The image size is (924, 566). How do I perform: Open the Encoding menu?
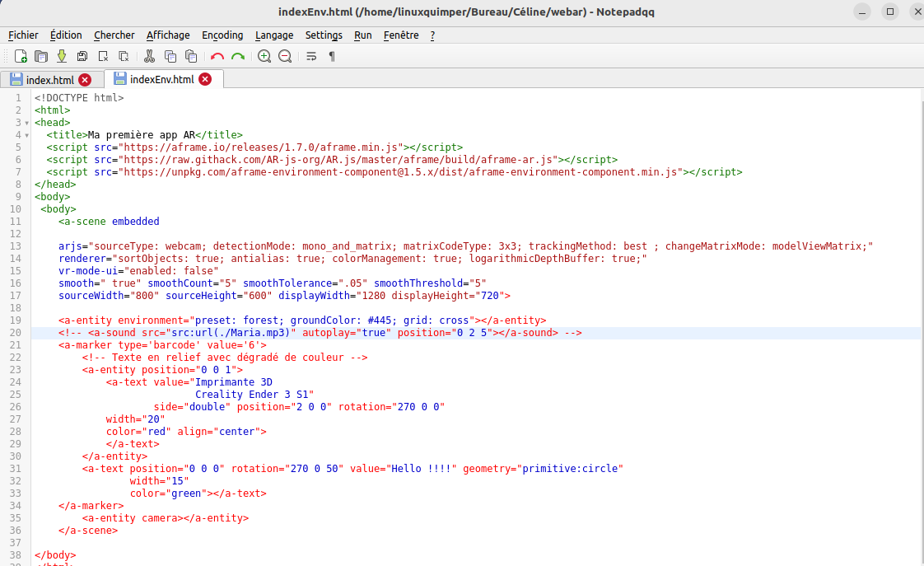tap(222, 35)
